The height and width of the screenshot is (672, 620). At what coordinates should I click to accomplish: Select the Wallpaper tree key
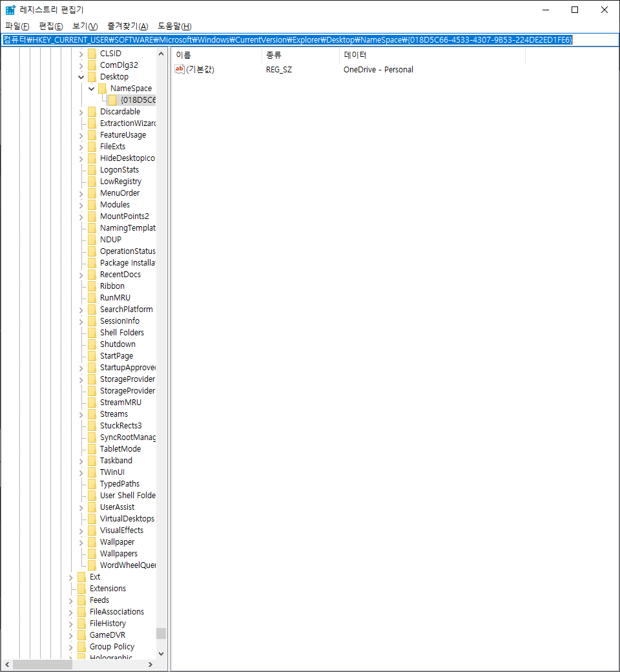[x=118, y=542]
